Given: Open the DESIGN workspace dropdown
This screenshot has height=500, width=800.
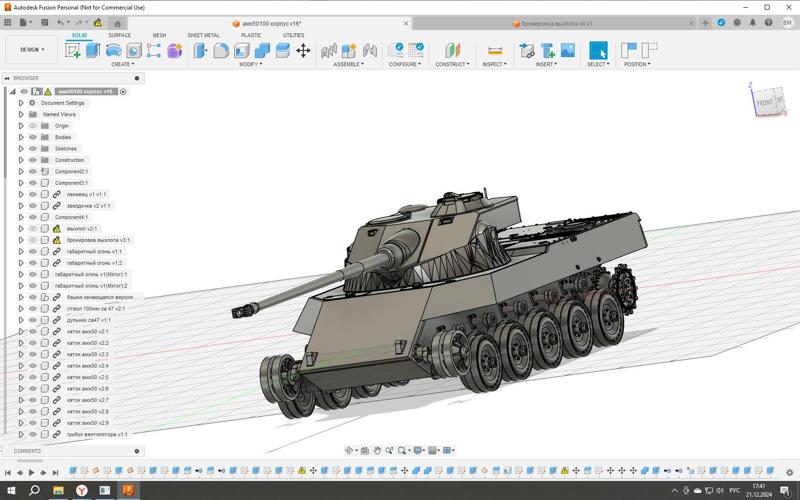Looking at the screenshot, I should [32, 49].
